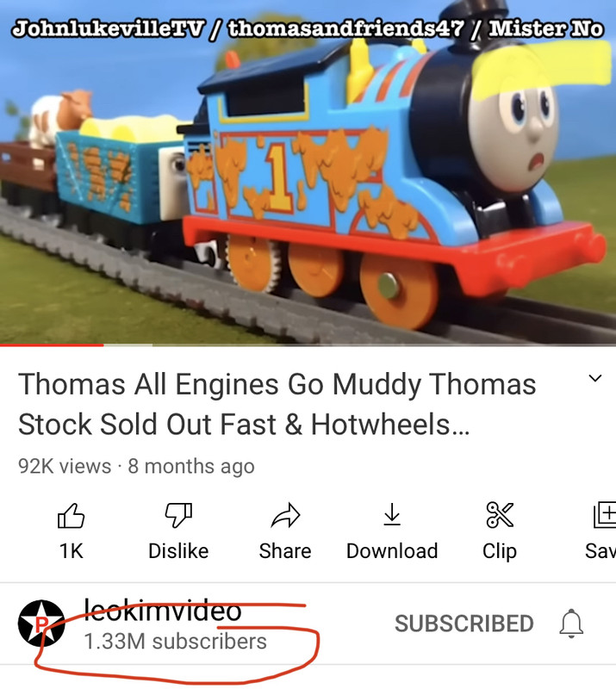The image size is (616, 689).
Task: Tap the scissors Clip icon
Action: [500, 515]
